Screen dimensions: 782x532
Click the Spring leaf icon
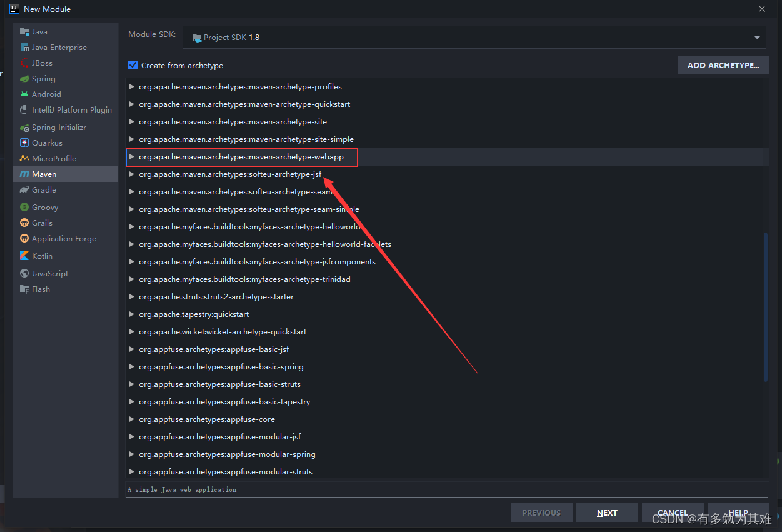24,79
